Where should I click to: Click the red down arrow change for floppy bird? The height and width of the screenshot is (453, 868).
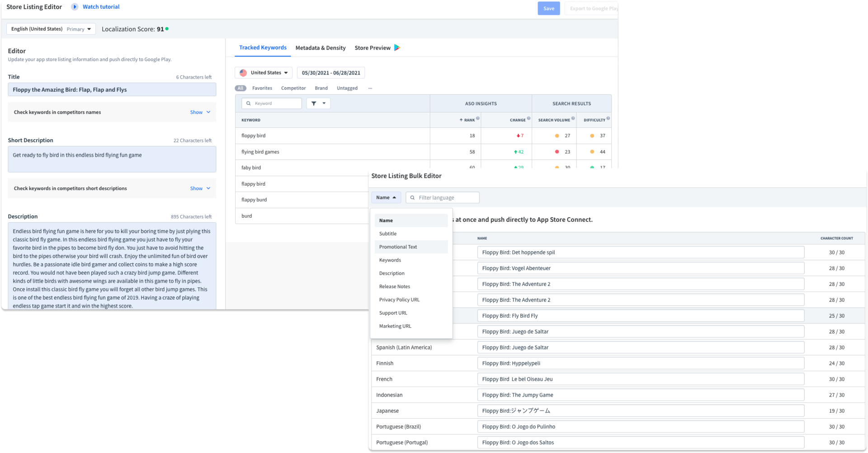coord(520,135)
